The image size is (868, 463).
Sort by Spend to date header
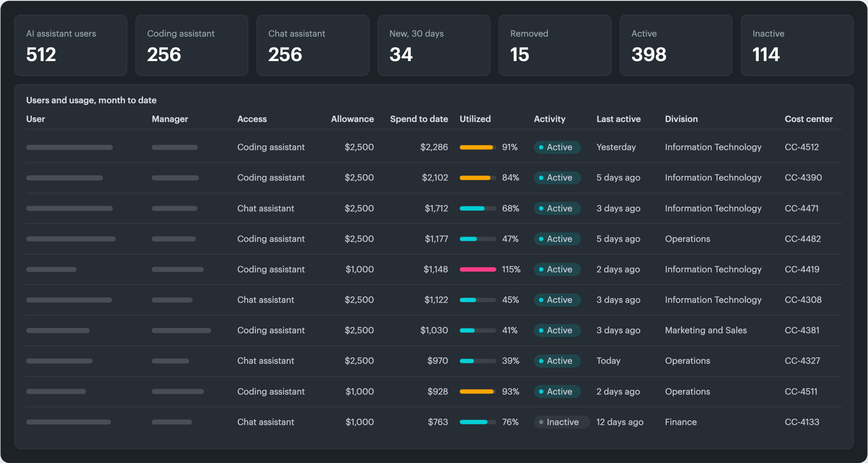click(419, 119)
